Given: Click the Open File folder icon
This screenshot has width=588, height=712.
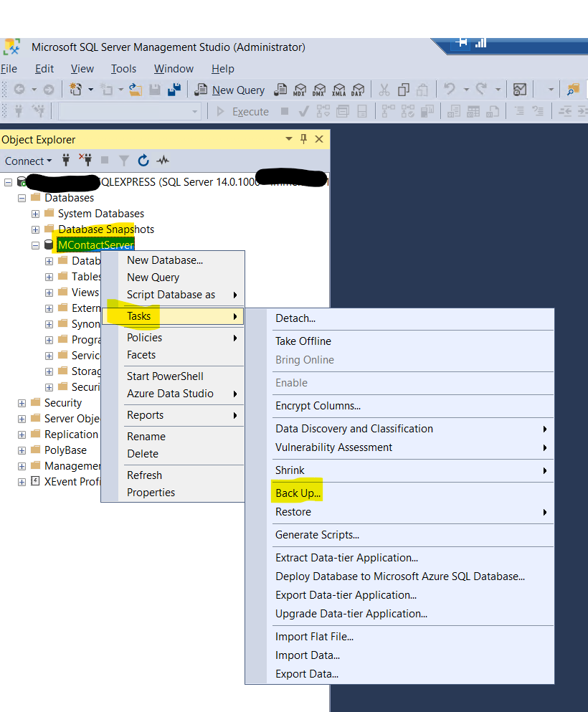Looking at the screenshot, I should click(136, 90).
